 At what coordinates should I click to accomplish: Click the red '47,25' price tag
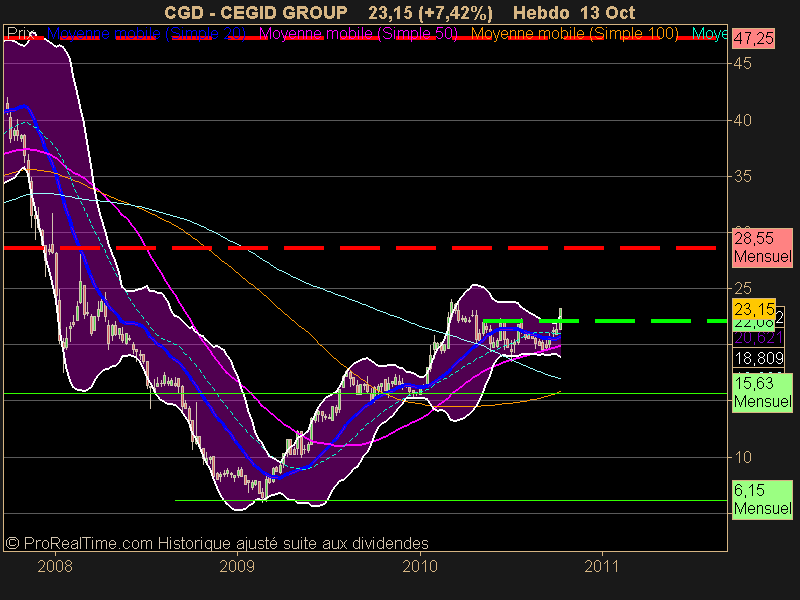click(x=754, y=38)
